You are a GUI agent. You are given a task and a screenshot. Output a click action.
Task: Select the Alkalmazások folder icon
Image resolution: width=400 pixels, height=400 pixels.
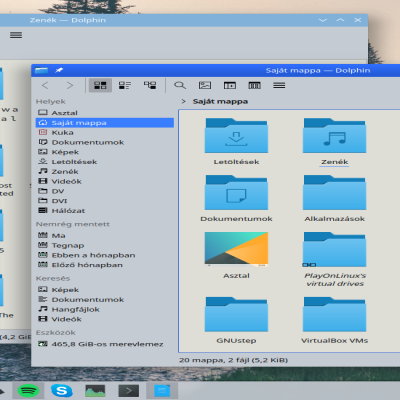pos(335,193)
